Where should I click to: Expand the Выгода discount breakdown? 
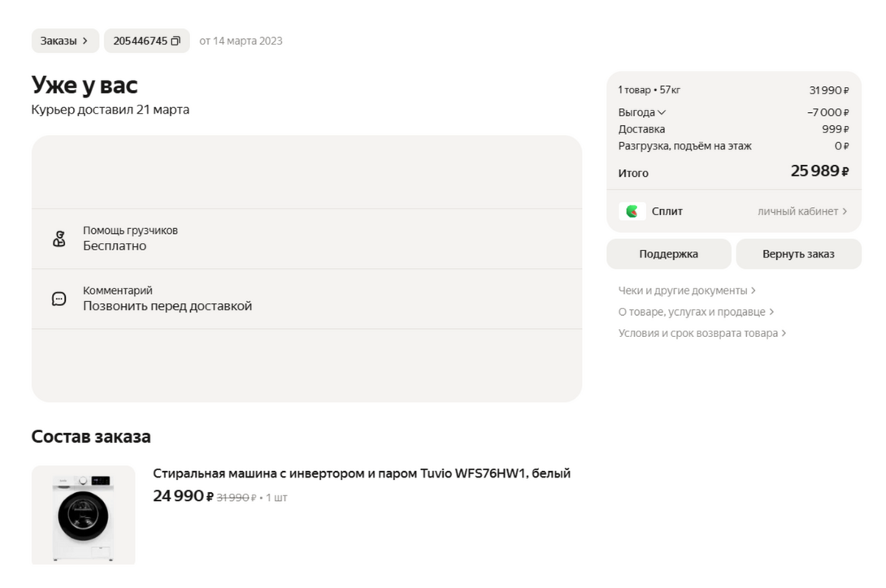(642, 113)
